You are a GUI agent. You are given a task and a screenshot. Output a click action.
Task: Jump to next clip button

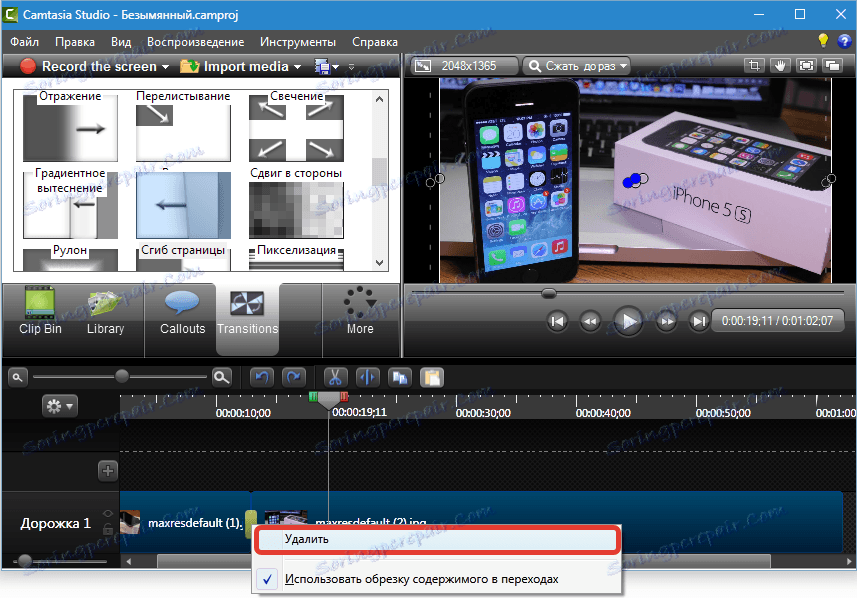point(698,321)
